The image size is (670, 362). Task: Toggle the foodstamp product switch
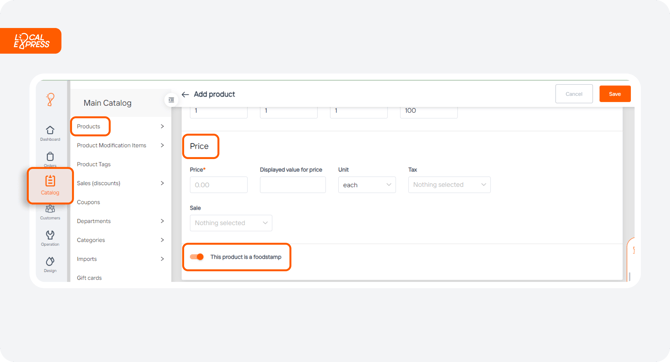click(x=197, y=257)
